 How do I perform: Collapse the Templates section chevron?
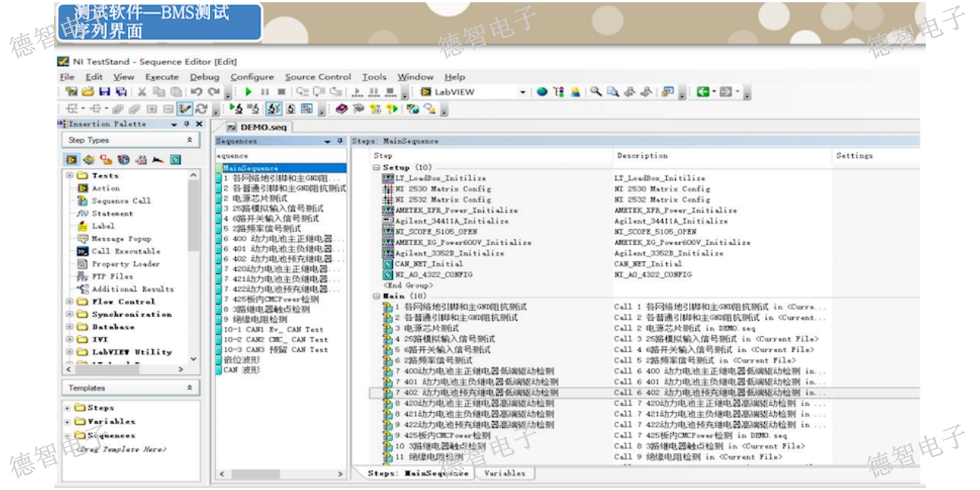pos(190,388)
